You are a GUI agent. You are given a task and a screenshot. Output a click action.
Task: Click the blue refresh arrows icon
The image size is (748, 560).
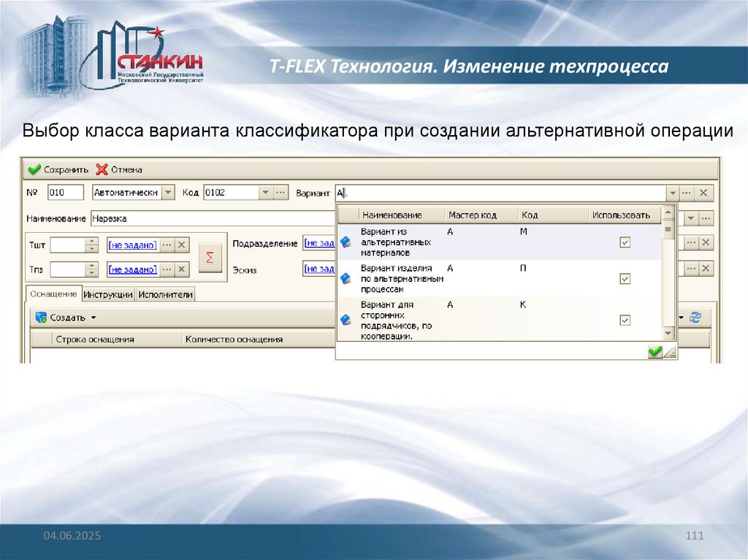tap(695, 318)
